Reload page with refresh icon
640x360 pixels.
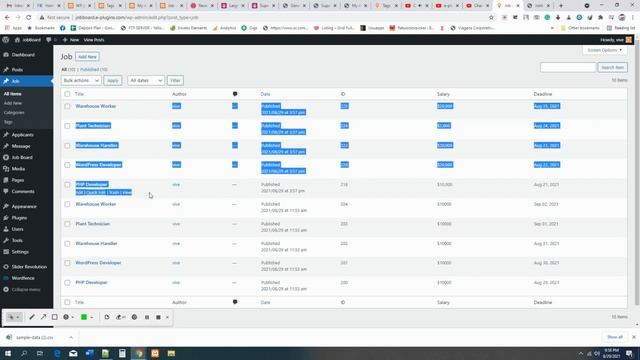point(29,18)
